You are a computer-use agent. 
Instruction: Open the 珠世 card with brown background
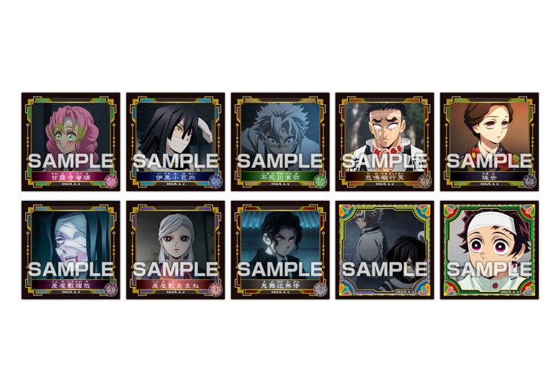click(x=489, y=141)
